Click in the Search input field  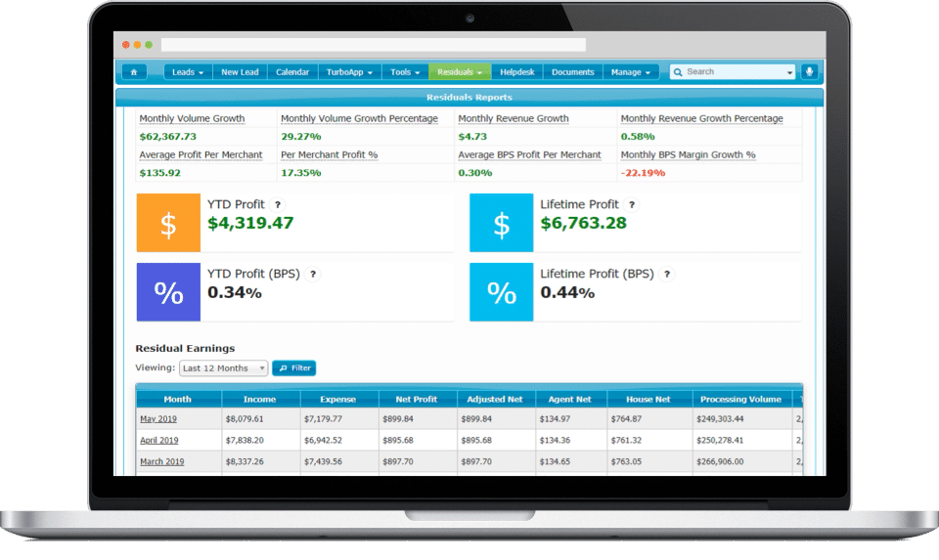click(x=734, y=71)
